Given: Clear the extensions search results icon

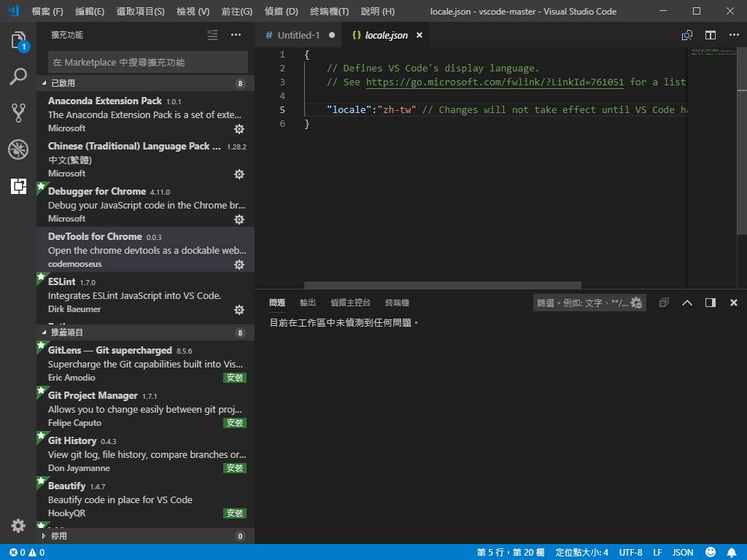Looking at the screenshot, I should point(212,35).
